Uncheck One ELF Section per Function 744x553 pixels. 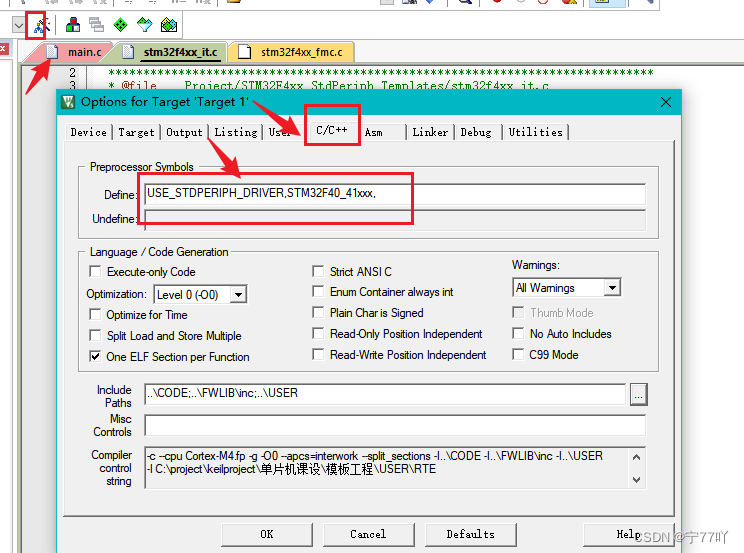pos(95,356)
